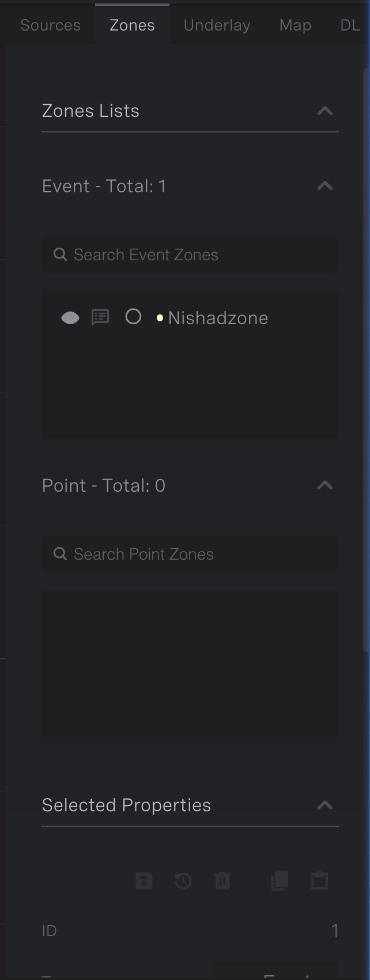Switch to the Map tab

click(295, 25)
